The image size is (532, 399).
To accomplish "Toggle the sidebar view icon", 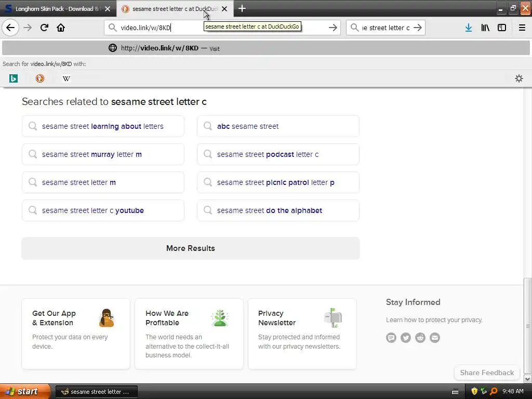I will tap(502, 28).
